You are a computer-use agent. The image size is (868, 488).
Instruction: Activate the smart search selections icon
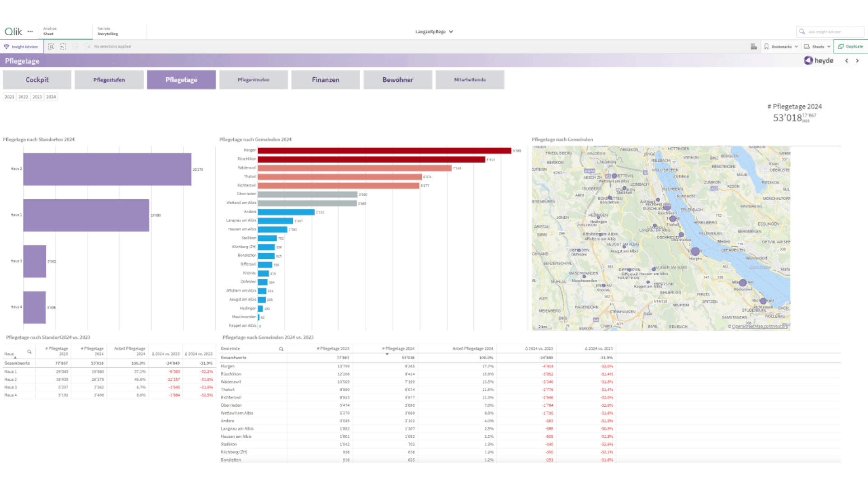click(51, 47)
